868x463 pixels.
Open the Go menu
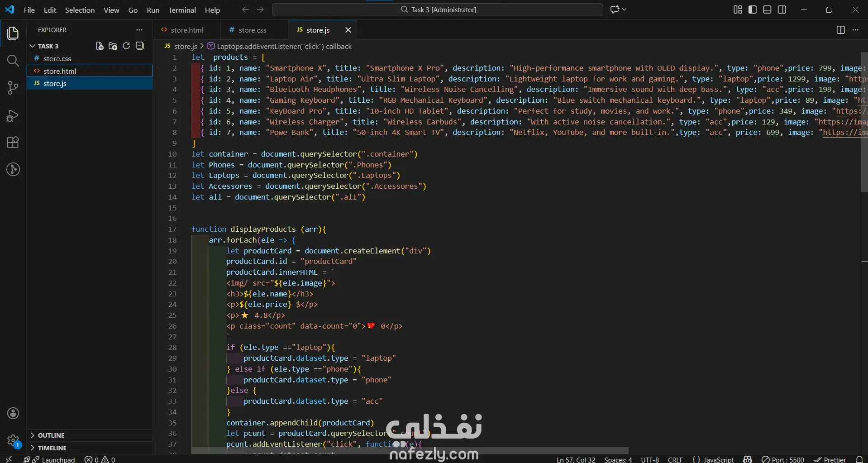pyautogui.click(x=133, y=10)
